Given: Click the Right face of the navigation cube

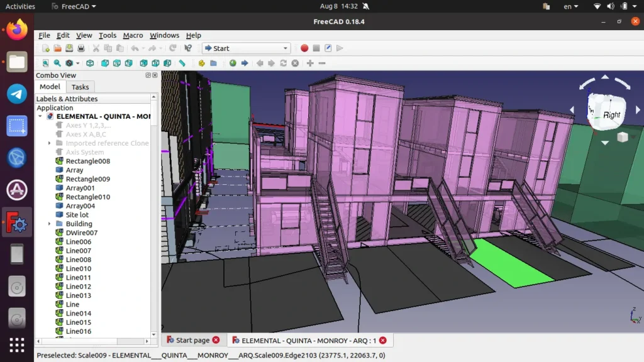Looking at the screenshot, I should coord(611,115).
